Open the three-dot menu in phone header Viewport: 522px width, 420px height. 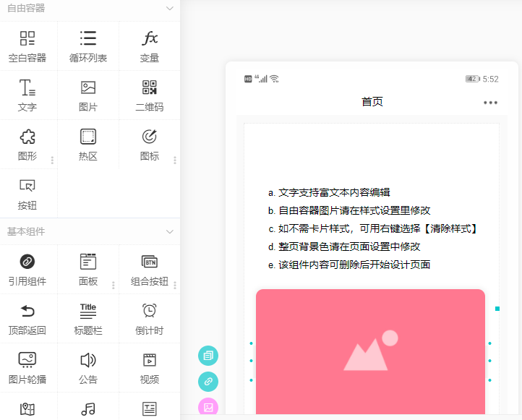coord(490,103)
